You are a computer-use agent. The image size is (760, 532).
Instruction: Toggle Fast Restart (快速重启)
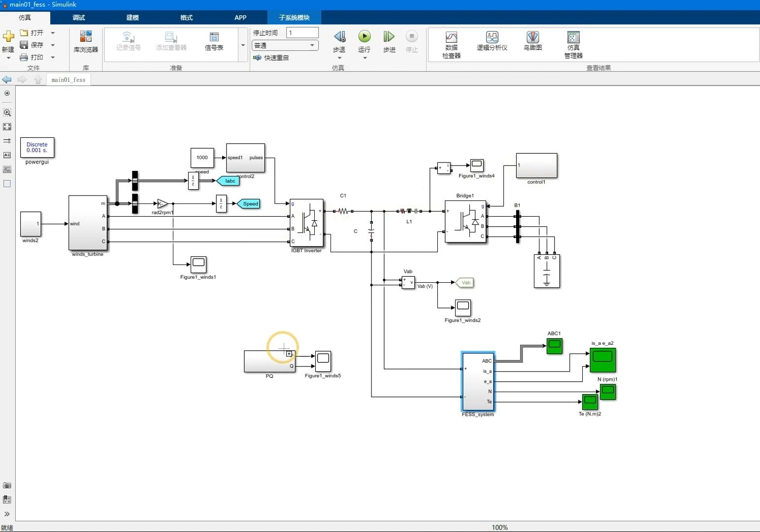[x=271, y=58]
